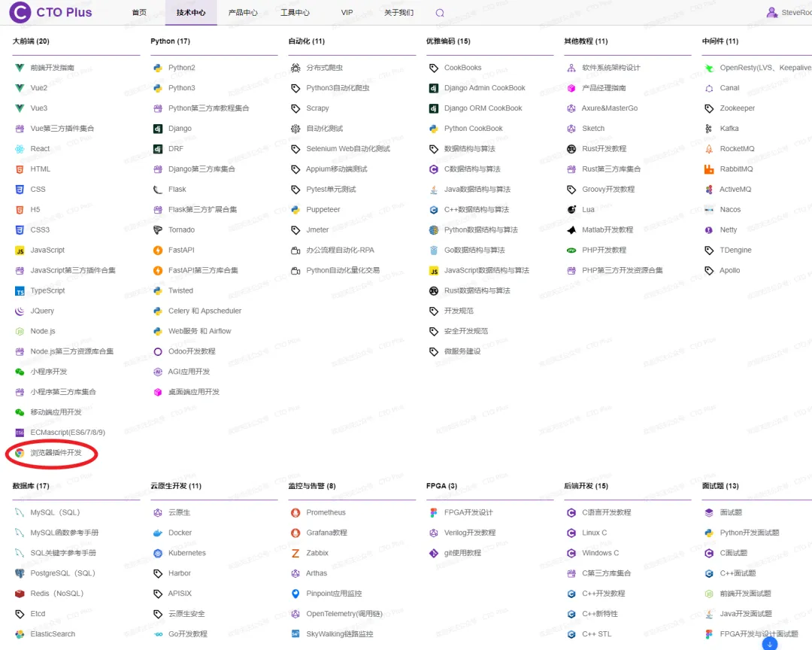Click the gear icon beside 自动化测试

[295, 129]
